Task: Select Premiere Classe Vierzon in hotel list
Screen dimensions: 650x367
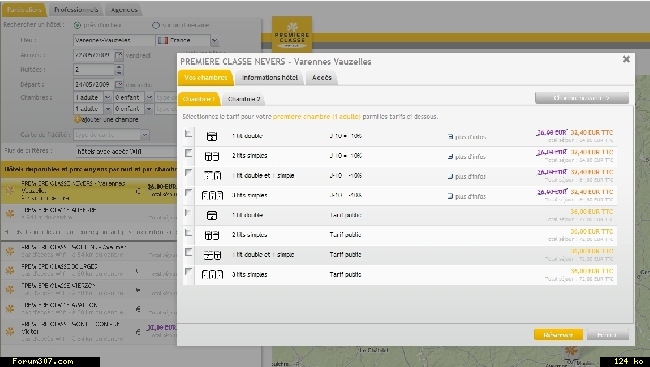Action: (x=88, y=289)
